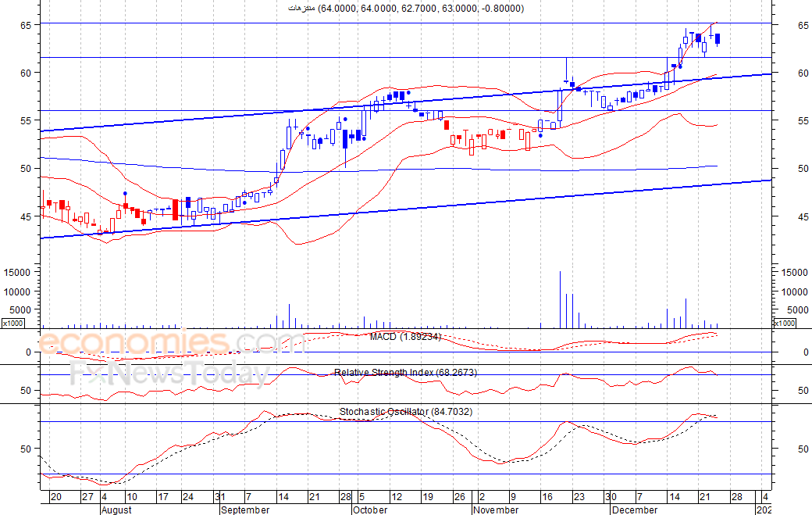Select the 45 price level on left axis
This screenshot has width=812, height=515.
point(26,216)
